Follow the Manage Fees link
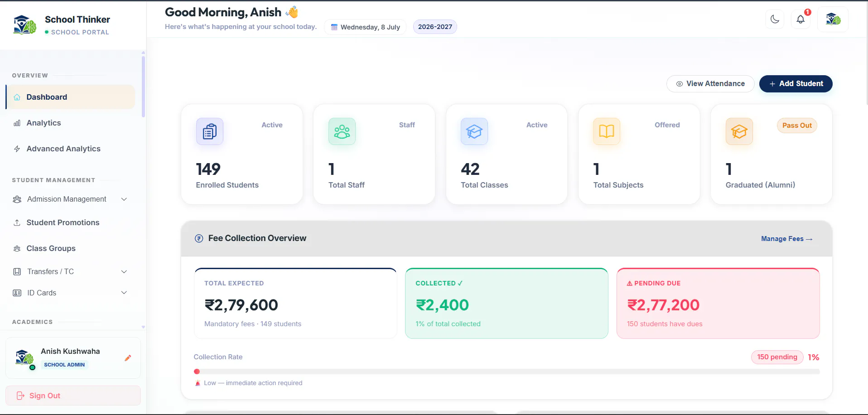 click(x=787, y=239)
